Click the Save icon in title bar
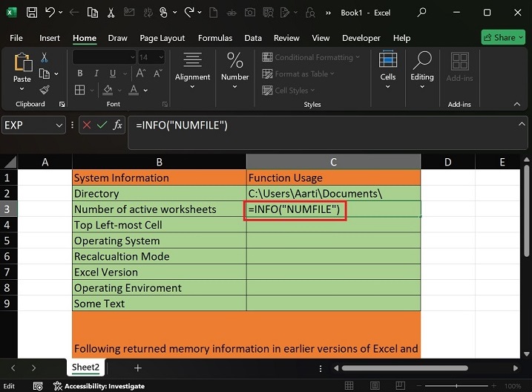The image size is (532, 392). 32,13
